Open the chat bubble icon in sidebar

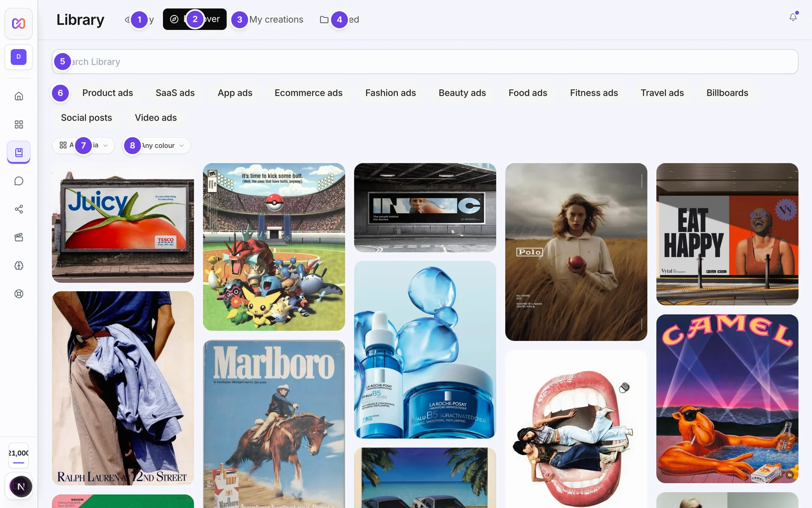point(18,181)
